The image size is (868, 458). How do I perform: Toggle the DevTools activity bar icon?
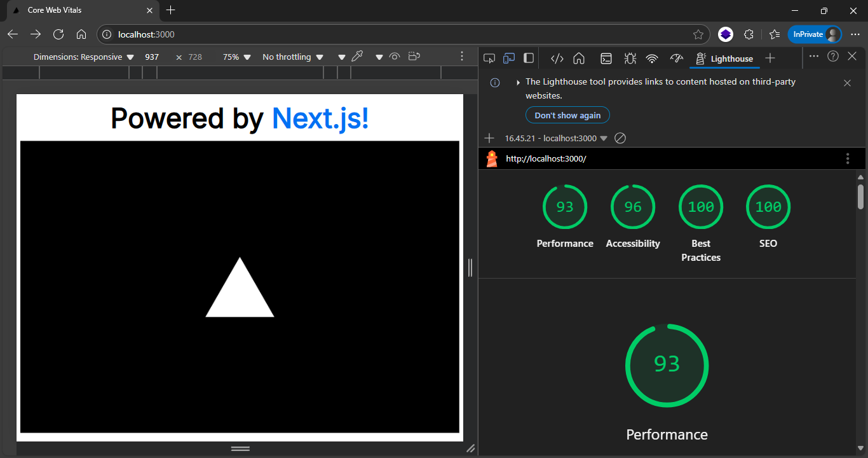tap(529, 58)
